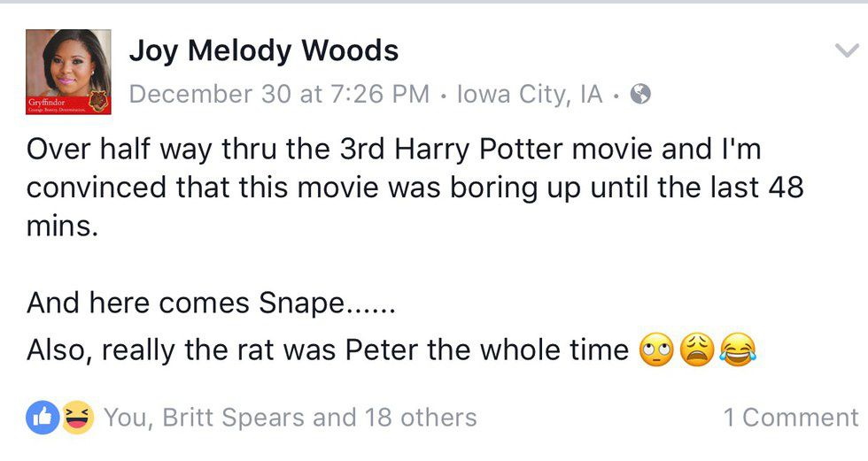Click the weary face emoji

click(696, 351)
